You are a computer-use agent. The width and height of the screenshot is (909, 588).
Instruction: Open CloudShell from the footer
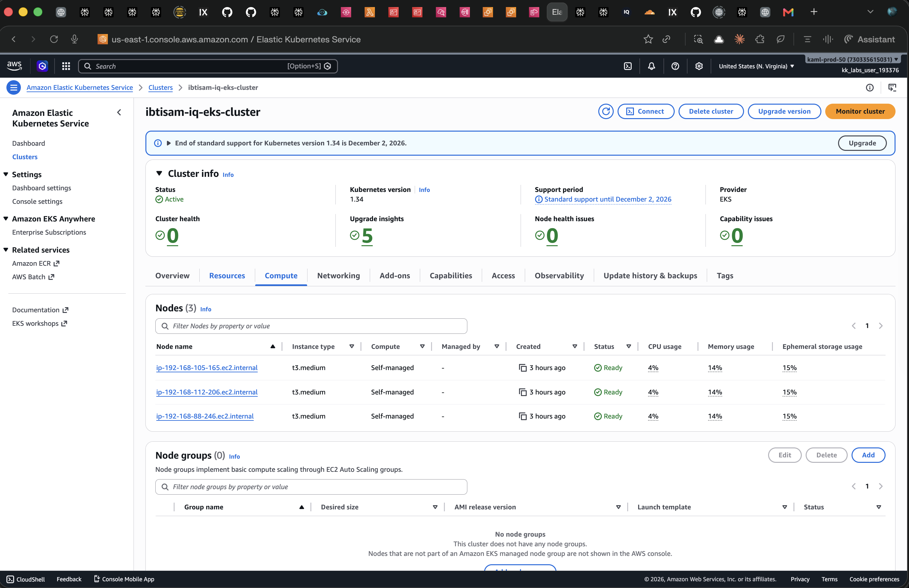(x=26, y=579)
